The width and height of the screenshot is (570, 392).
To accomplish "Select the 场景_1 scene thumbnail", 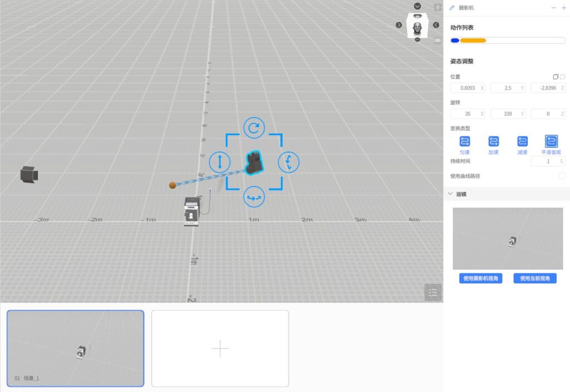I will tap(75, 348).
